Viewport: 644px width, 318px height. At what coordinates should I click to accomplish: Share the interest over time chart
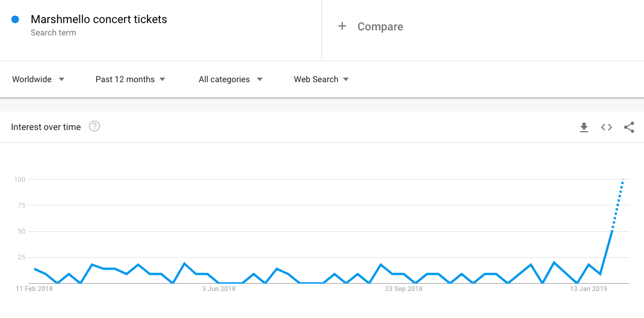pyautogui.click(x=629, y=127)
